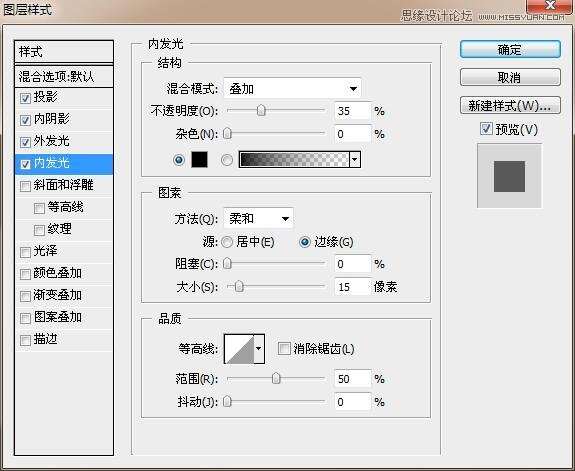Choose the 边缘(G) source radio button
Viewport: 575px width, 471px height.
tap(305, 242)
